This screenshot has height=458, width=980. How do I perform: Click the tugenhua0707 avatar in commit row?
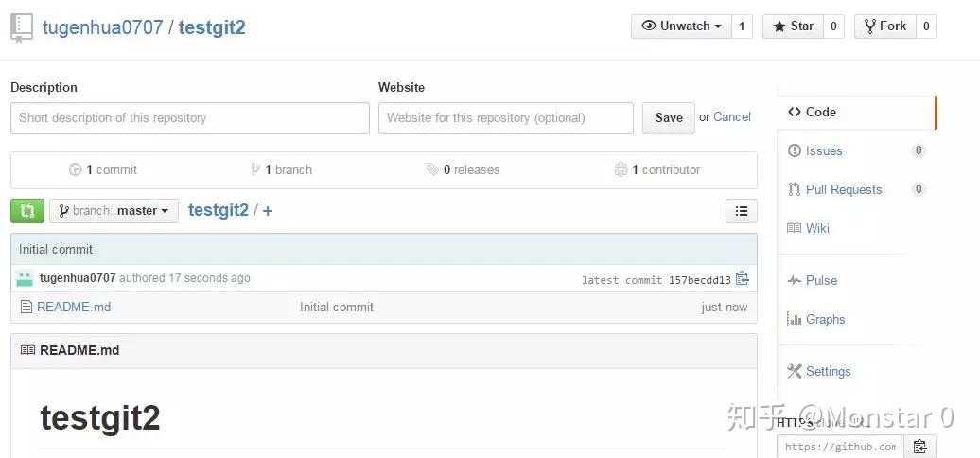[x=25, y=278]
